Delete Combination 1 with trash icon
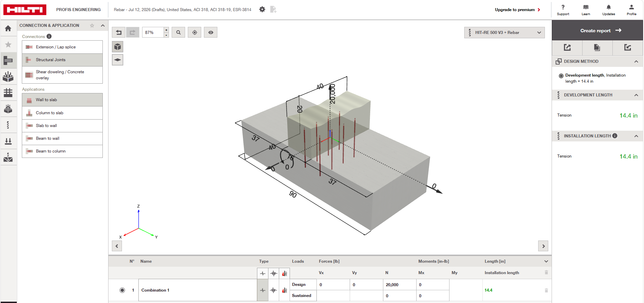 point(546,290)
